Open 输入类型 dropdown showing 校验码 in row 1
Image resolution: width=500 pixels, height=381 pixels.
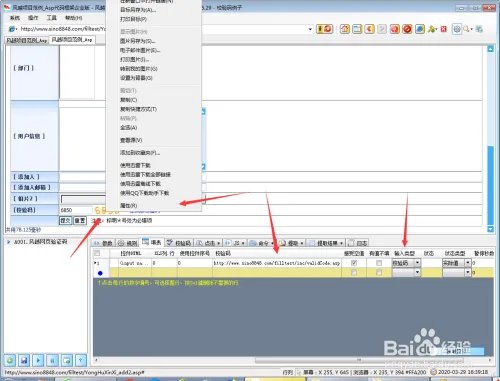point(417,263)
